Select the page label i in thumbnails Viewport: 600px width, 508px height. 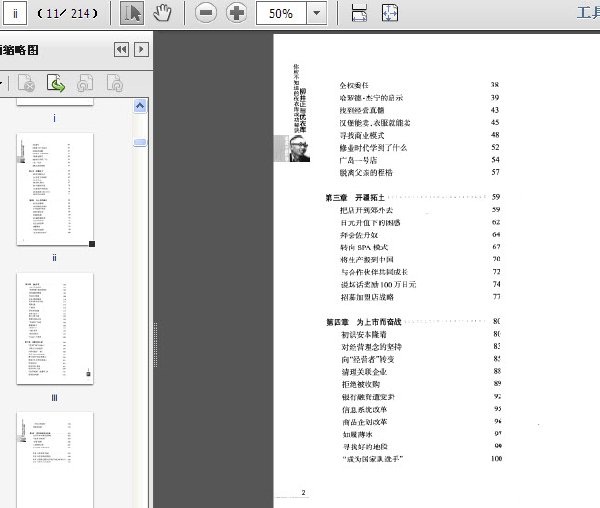point(54,118)
